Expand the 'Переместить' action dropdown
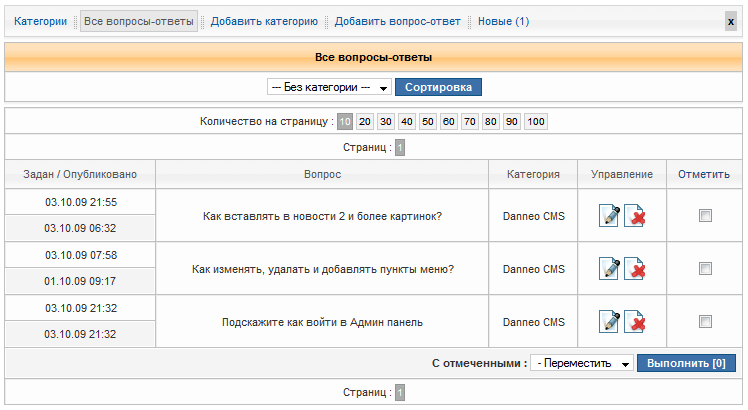Screen dimensions: 748x410 (x=582, y=362)
